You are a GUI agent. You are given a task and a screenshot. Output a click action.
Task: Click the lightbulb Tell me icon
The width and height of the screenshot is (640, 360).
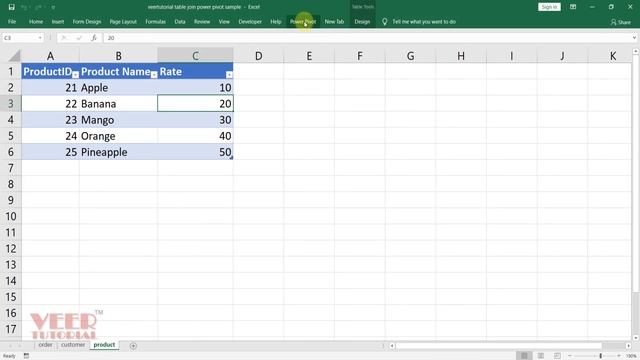coord(384,22)
